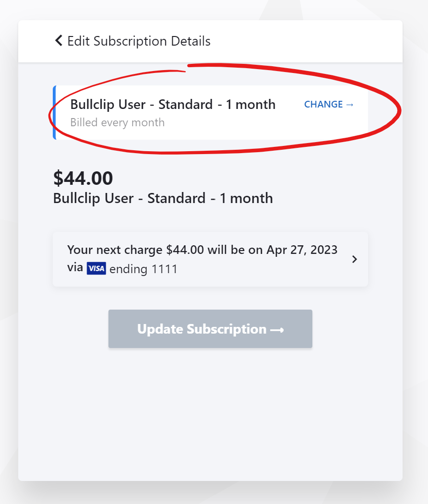Click the CHANGE link on the plan card
Image resolution: width=428 pixels, height=504 pixels.
(323, 105)
